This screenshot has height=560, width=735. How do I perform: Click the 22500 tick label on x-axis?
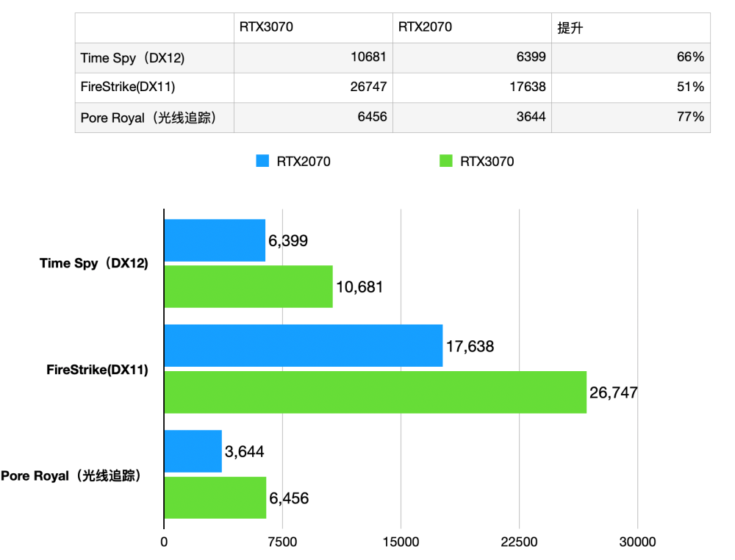coord(519,542)
